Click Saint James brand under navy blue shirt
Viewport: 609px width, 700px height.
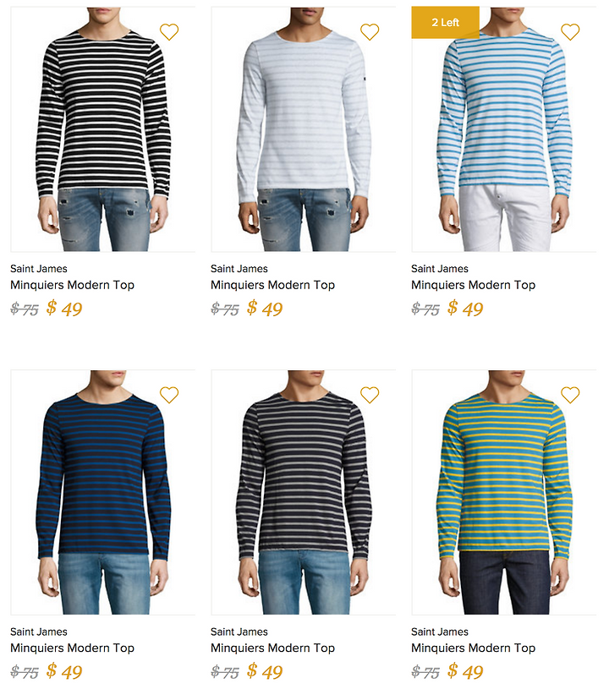click(39, 632)
